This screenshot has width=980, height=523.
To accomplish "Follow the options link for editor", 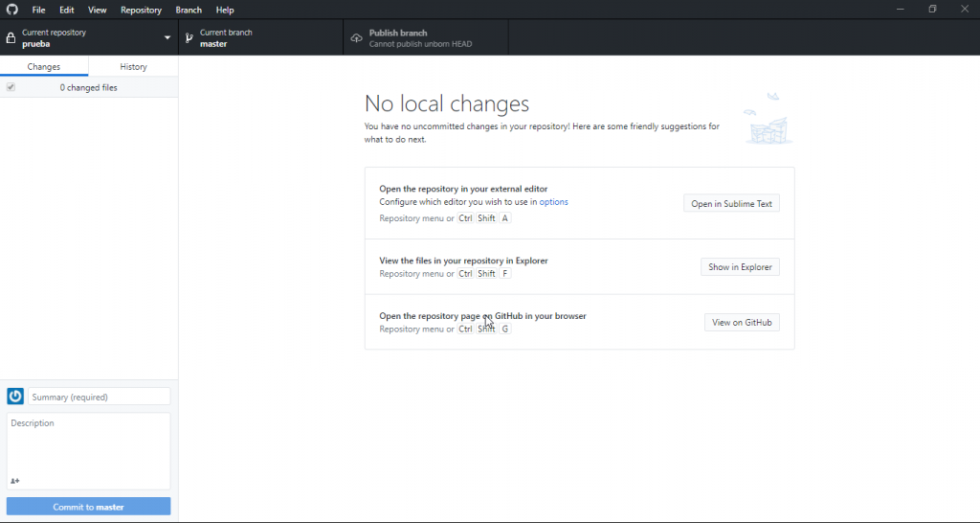I will [554, 202].
